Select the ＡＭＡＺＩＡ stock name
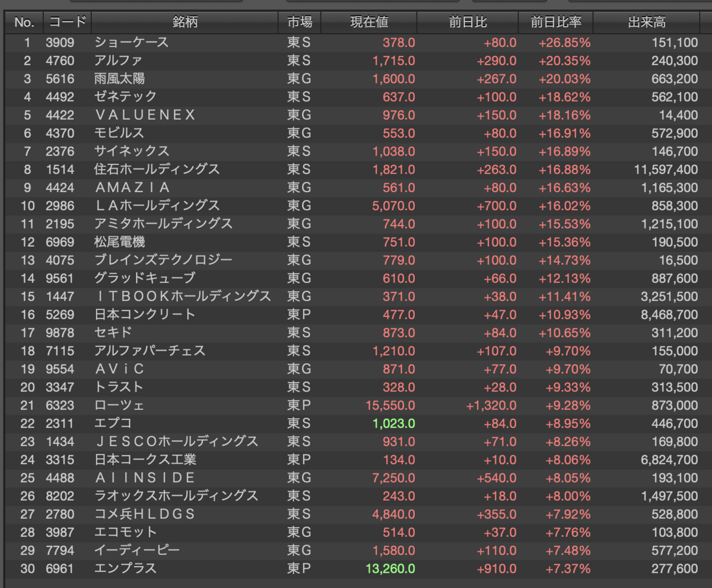 tap(132, 187)
